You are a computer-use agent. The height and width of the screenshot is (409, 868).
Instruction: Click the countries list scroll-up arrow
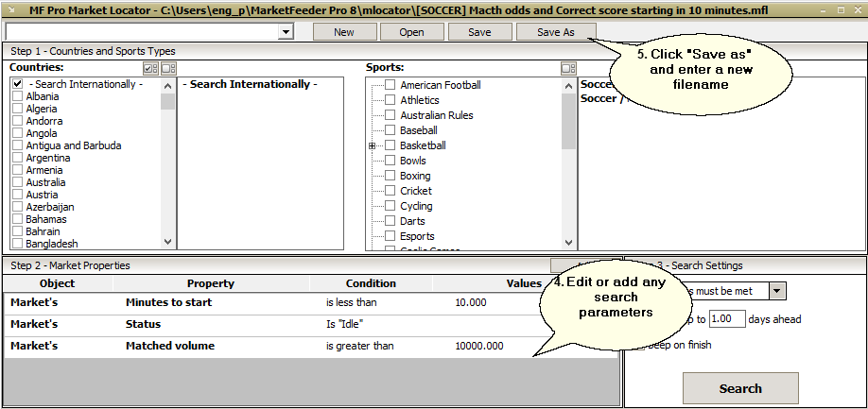[x=167, y=86]
